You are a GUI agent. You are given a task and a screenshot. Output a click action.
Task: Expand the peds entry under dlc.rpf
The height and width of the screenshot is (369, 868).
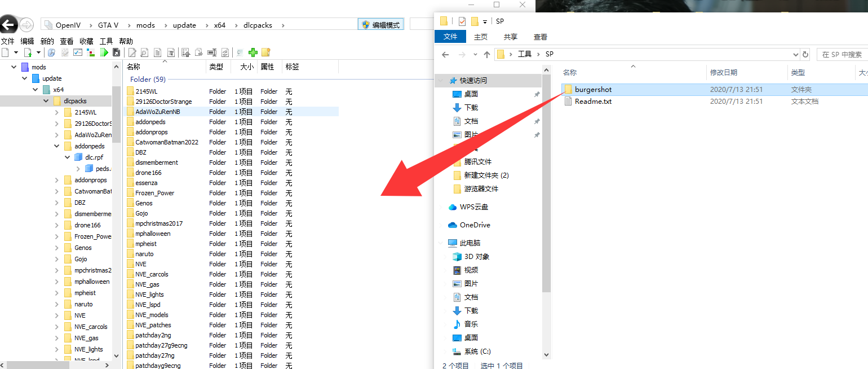(x=78, y=169)
